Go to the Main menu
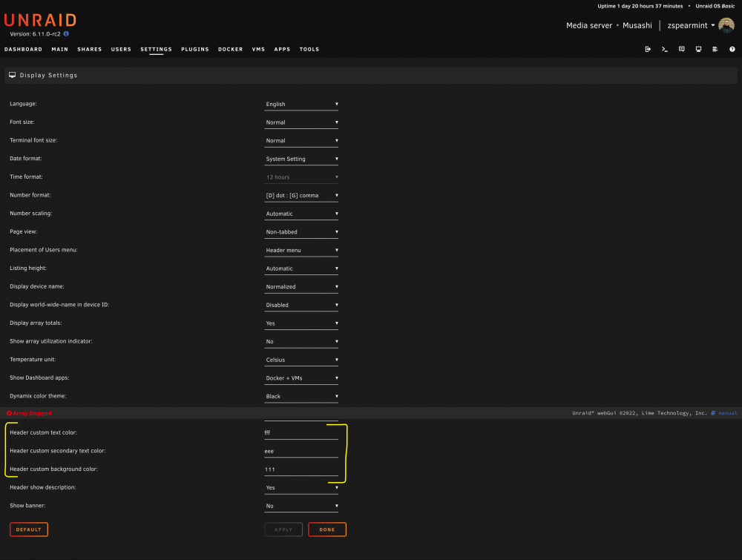The height and width of the screenshot is (560, 742). 59,49
